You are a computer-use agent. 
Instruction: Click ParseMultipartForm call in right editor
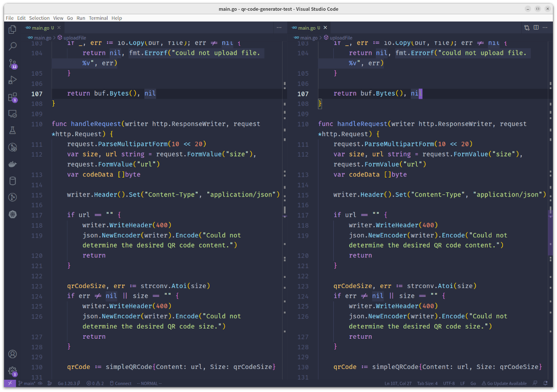pos(399,144)
